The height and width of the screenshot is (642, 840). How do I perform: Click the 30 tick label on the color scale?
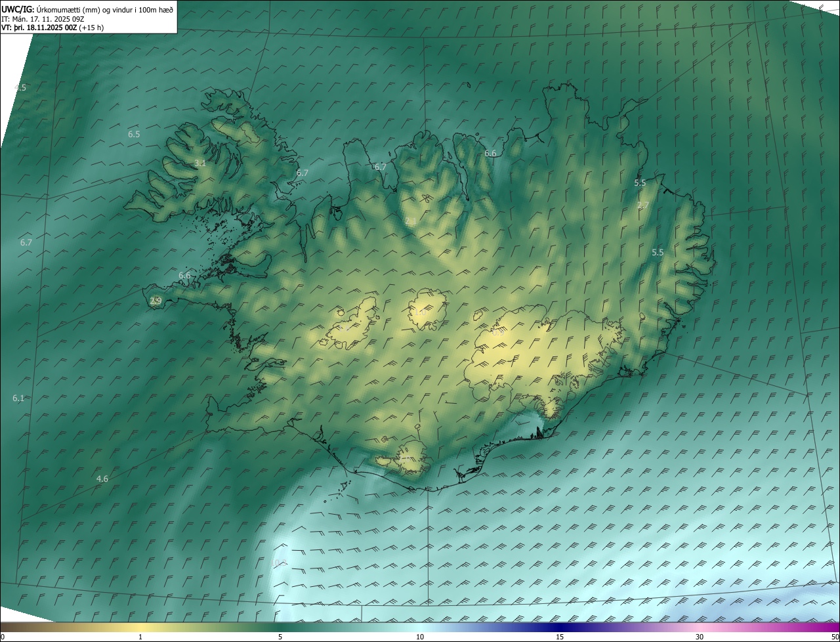click(700, 637)
